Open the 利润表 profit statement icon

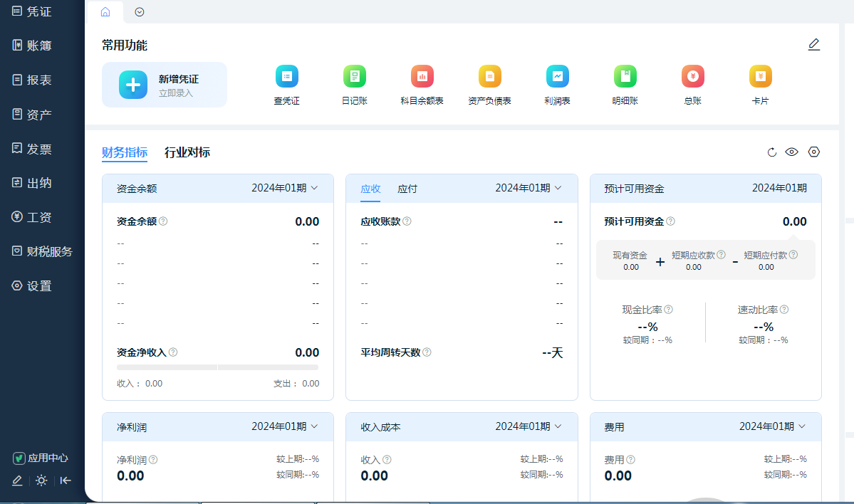point(557,76)
